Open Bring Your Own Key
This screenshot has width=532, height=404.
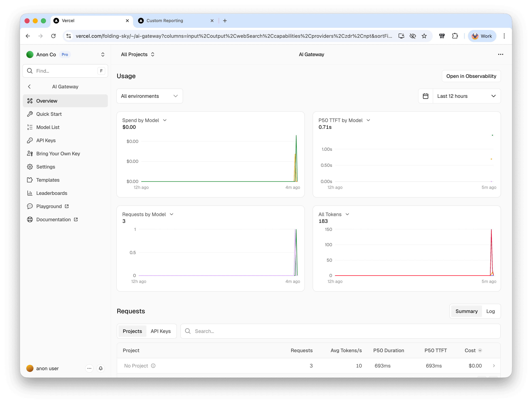pyautogui.click(x=65, y=154)
